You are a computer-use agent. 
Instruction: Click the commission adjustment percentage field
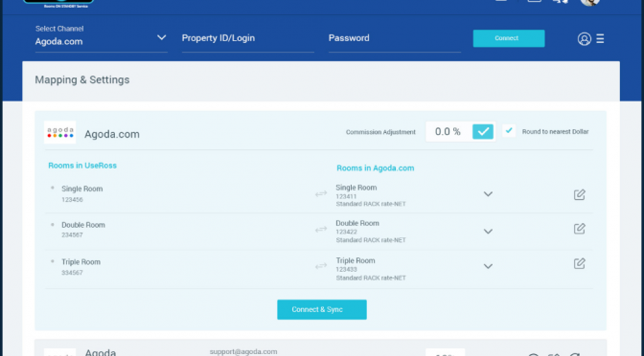coord(448,132)
